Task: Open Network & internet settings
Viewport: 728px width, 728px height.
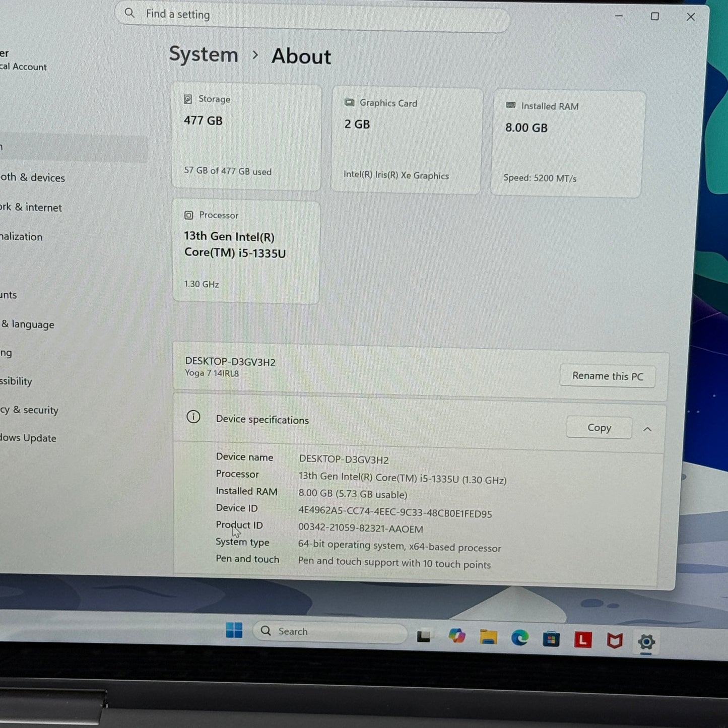Action: point(31,207)
